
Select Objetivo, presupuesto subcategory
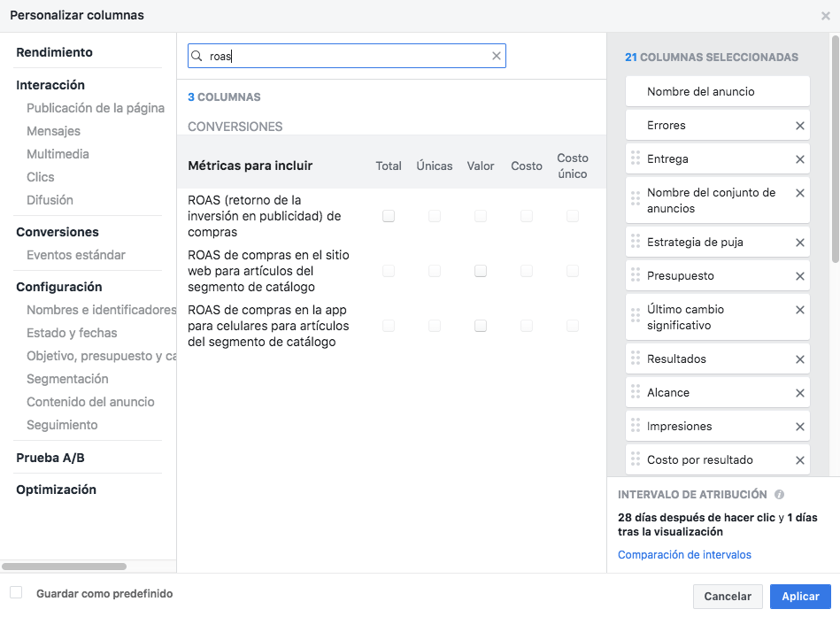pyautogui.click(x=101, y=356)
